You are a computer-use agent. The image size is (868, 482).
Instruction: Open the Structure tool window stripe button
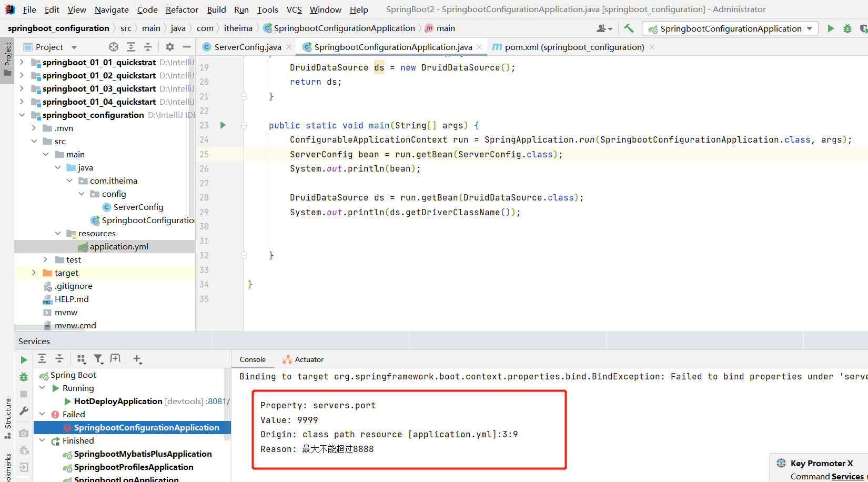[x=7, y=418]
